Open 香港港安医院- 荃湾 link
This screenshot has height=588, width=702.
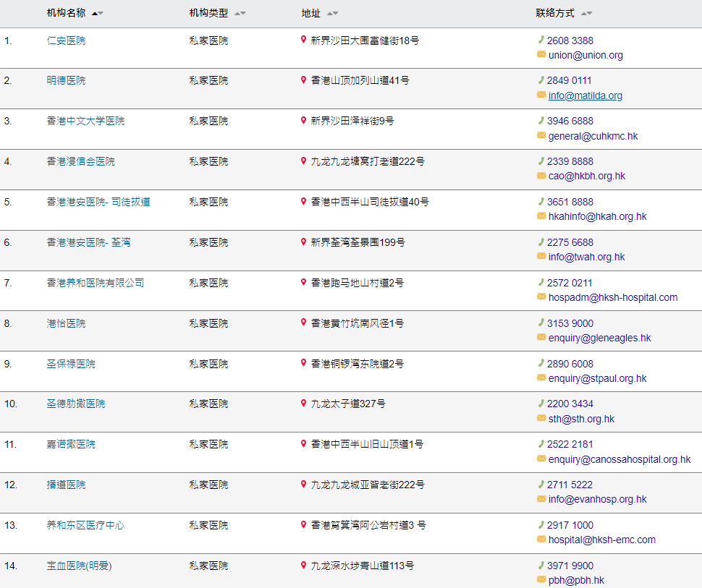88,242
